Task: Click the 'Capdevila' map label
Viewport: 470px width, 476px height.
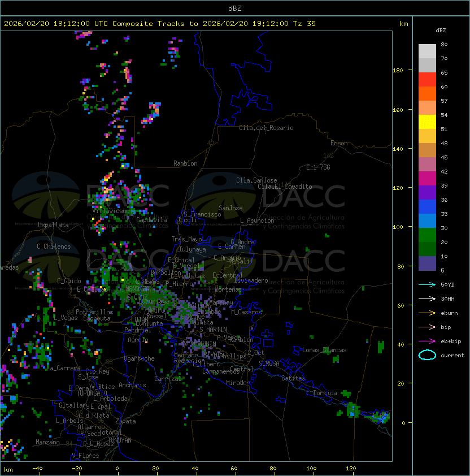Action: (x=151, y=220)
